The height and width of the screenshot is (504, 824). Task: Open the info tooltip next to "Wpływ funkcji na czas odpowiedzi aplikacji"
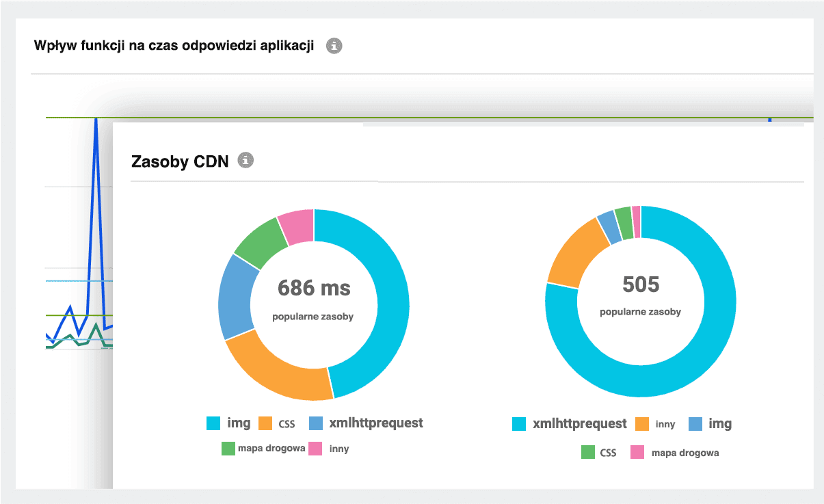[x=334, y=46]
